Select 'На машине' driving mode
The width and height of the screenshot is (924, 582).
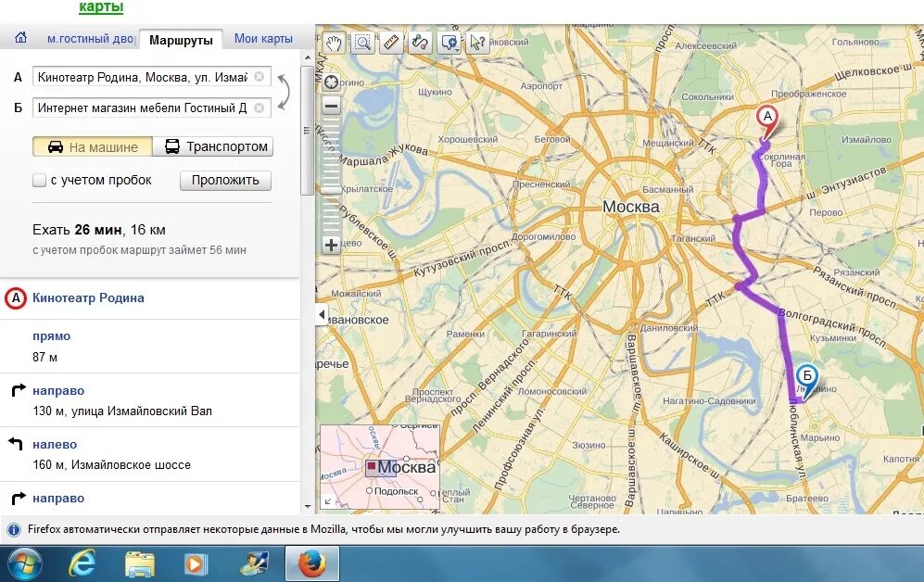pyautogui.click(x=93, y=146)
